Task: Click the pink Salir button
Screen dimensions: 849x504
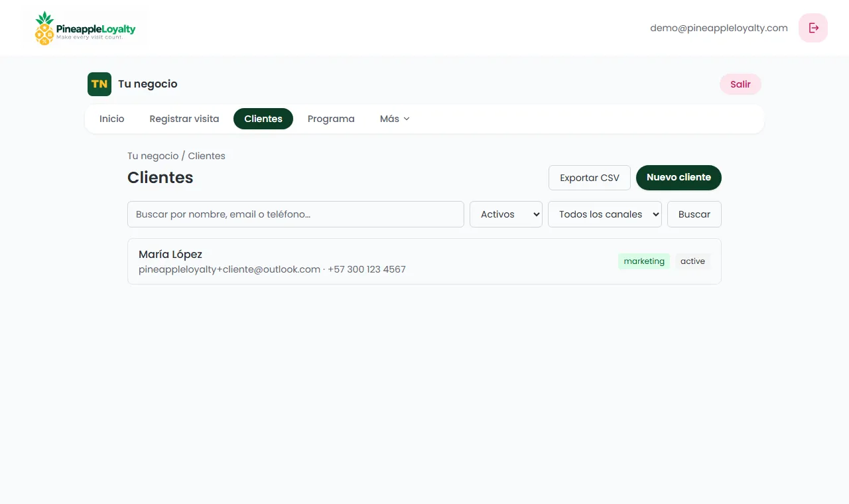Action: pyautogui.click(x=740, y=84)
